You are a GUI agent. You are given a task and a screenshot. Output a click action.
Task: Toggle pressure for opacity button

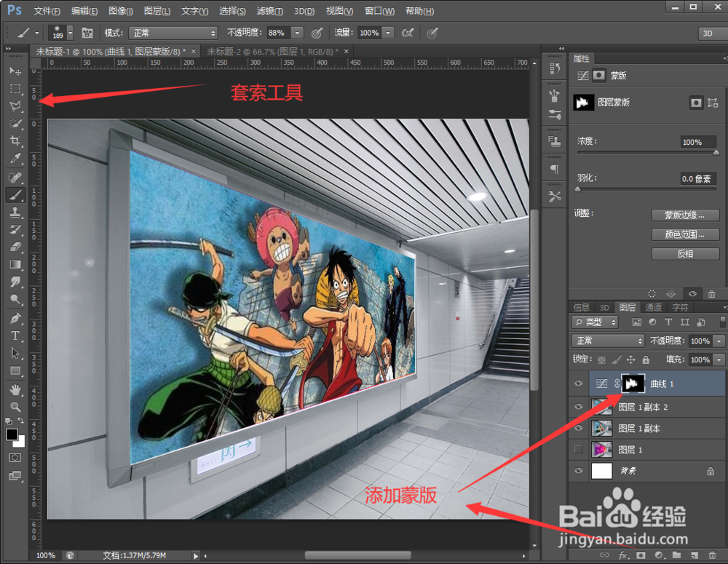[x=317, y=33]
